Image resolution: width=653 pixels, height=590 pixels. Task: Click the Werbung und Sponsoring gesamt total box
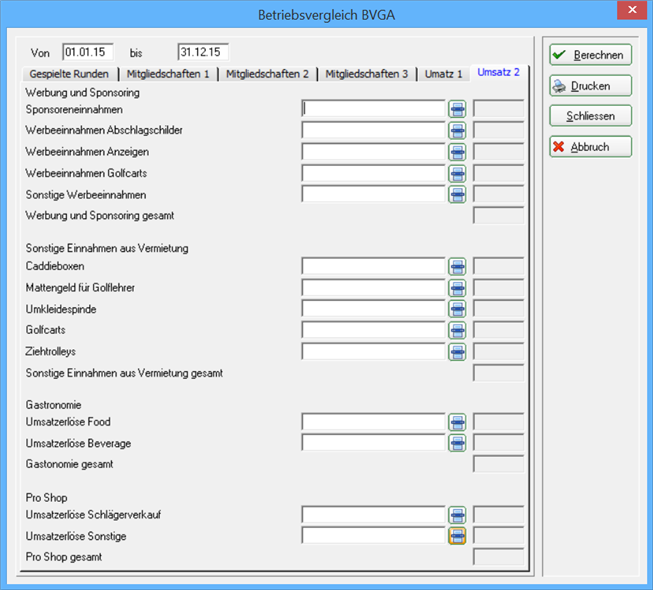pyautogui.click(x=498, y=215)
